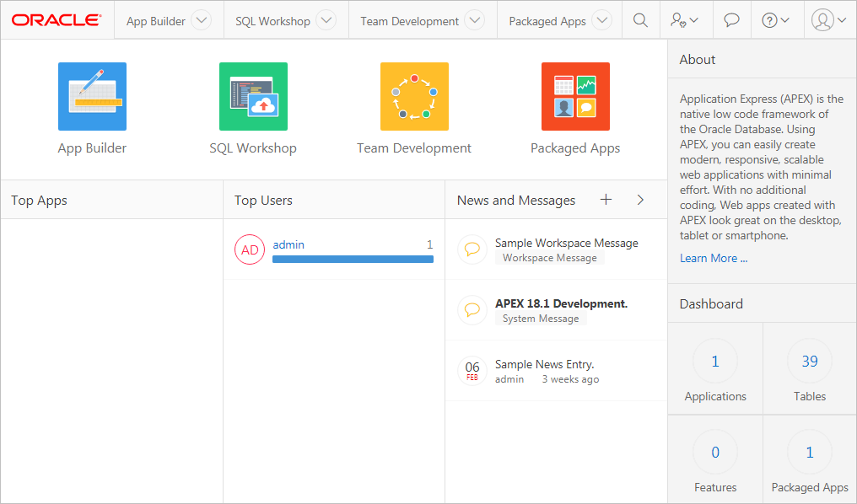857x504 pixels.
Task: Click the admin activity progress bar
Action: (353, 260)
